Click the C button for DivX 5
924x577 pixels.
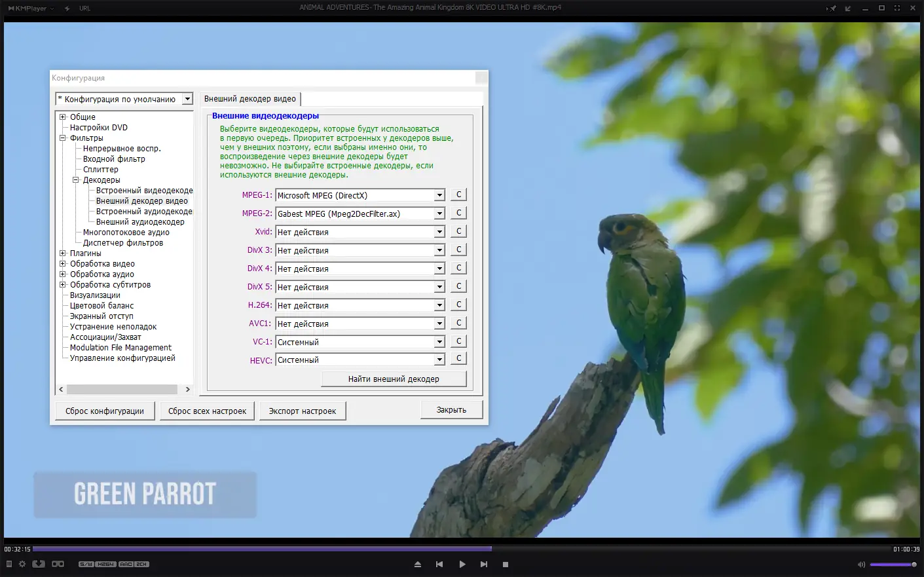(458, 286)
